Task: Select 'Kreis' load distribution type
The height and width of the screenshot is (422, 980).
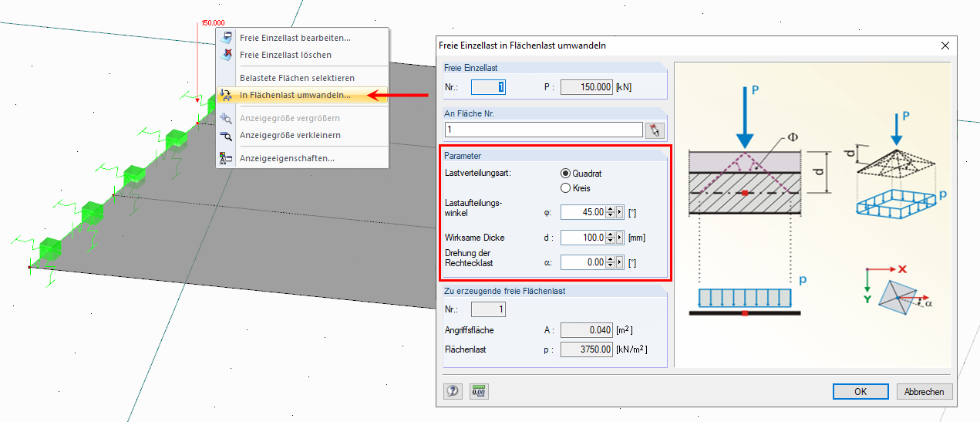Action: click(x=576, y=187)
